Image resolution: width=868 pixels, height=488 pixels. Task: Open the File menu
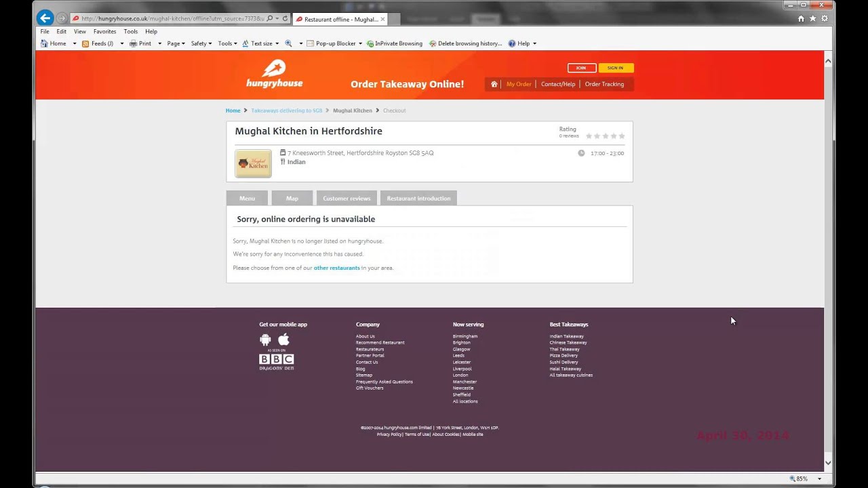click(x=45, y=31)
